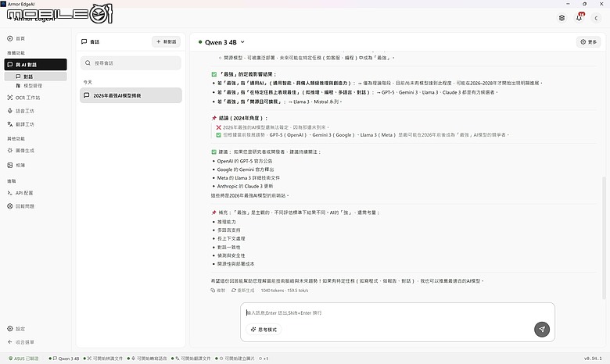
Task: Open 模型管理 model management sub-item
Action: coord(29,85)
